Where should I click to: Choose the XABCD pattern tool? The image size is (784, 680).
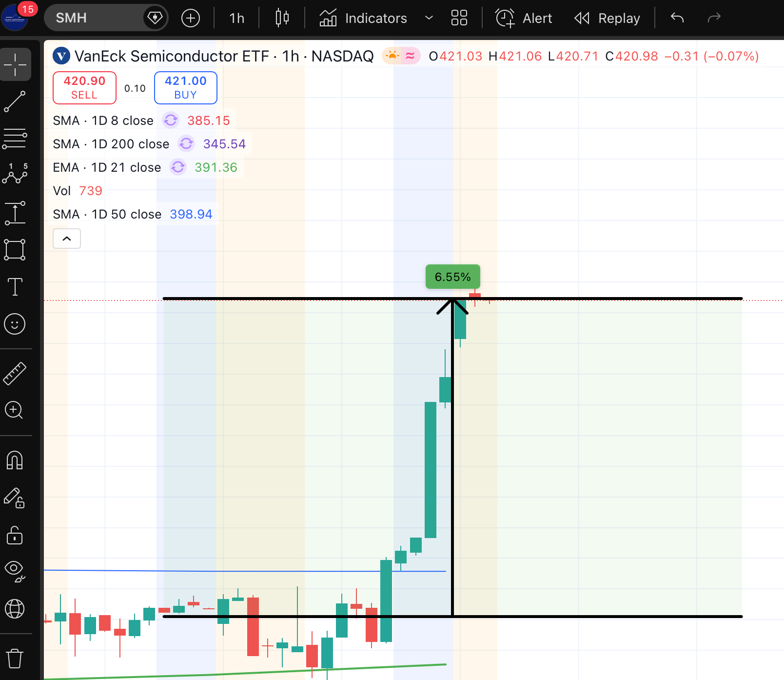[15, 175]
